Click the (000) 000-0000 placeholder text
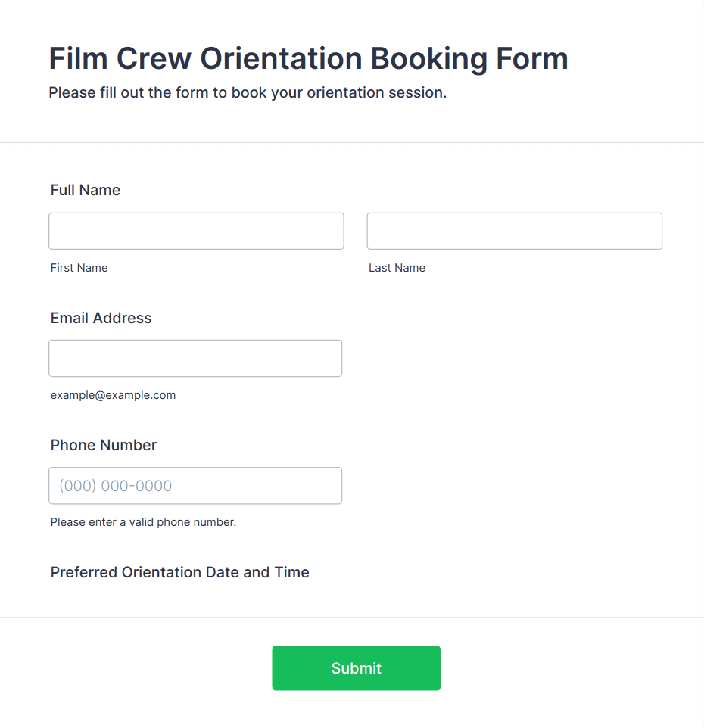 [116, 486]
